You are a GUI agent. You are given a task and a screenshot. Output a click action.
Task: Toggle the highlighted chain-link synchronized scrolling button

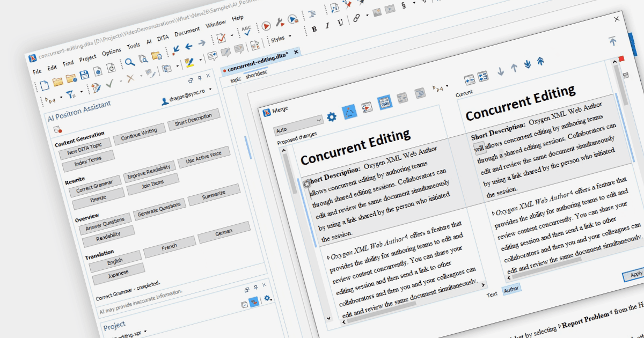point(384,102)
